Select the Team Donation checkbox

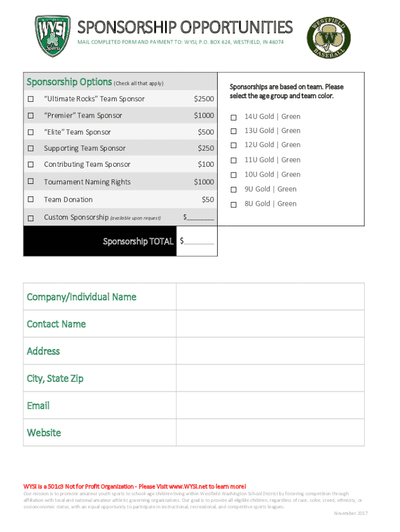(x=31, y=199)
